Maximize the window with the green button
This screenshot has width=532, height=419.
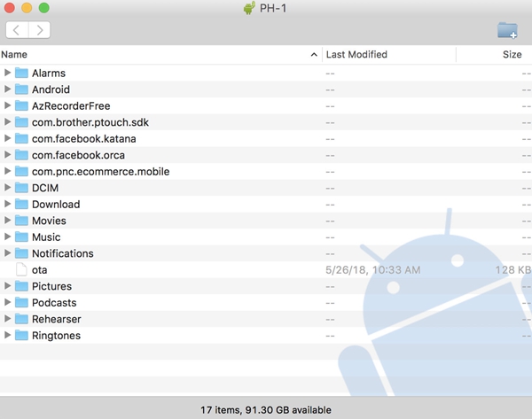pos(44,8)
